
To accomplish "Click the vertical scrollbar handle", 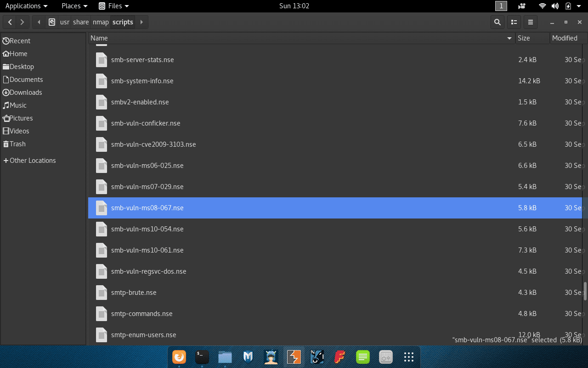I will click(x=585, y=291).
